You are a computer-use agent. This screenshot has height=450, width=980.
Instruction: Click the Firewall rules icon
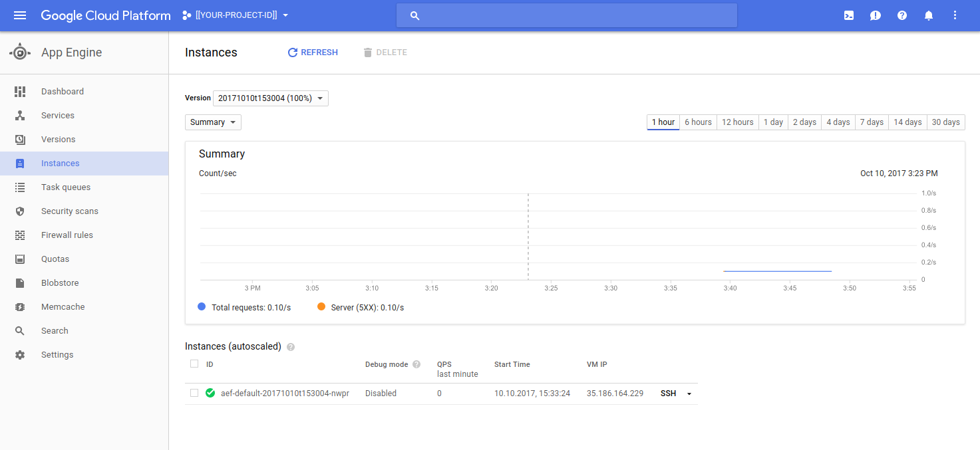(x=20, y=235)
